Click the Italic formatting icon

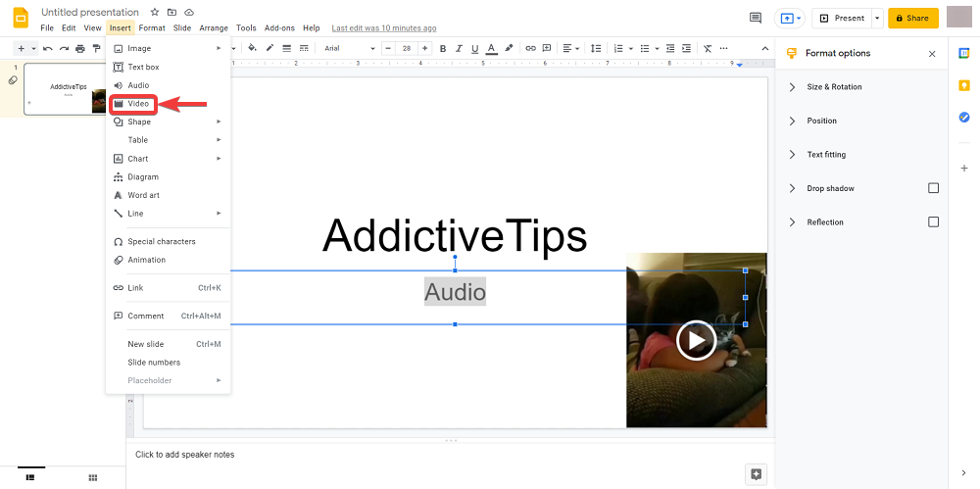click(x=459, y=48)
